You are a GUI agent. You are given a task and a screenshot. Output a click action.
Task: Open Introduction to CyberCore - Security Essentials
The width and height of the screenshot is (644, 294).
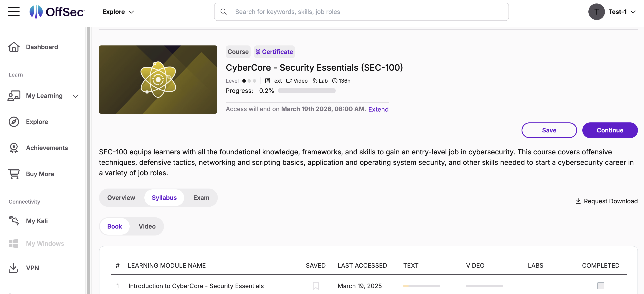pos(196,286)
